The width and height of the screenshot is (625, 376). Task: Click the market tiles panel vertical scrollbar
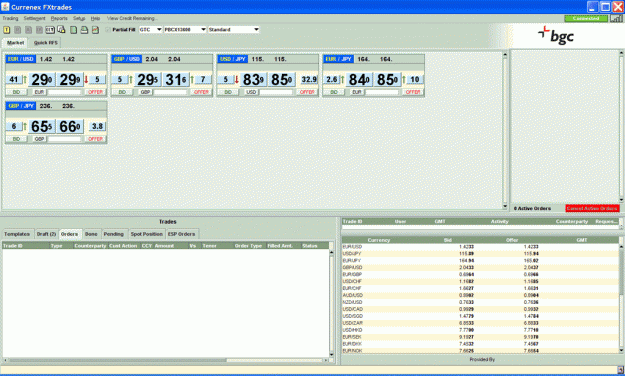pos(505,131)
